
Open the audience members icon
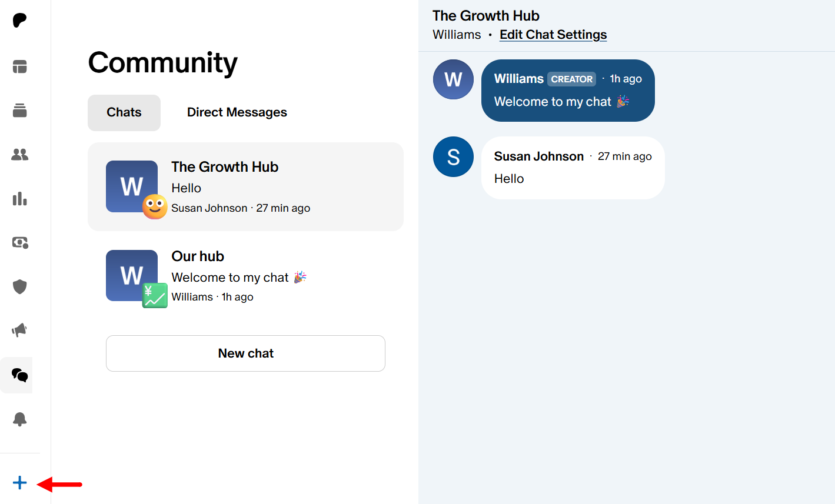pos(19,155)
